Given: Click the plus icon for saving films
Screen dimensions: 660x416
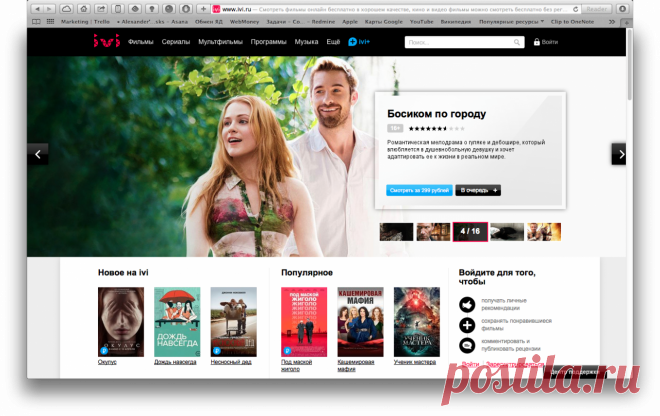Looking at the screenshot, I should pos(467,325).
